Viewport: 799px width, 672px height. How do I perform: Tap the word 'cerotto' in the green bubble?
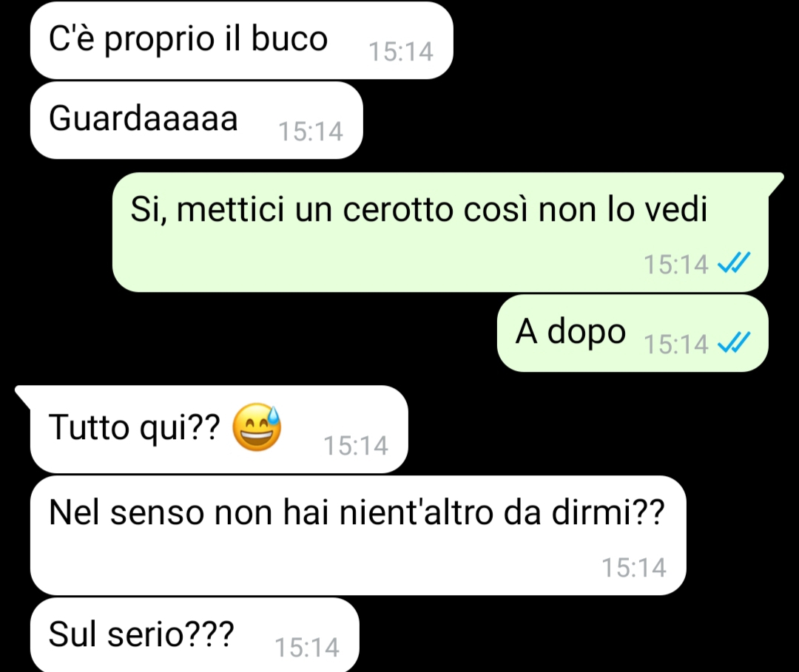tap(398, 209)
